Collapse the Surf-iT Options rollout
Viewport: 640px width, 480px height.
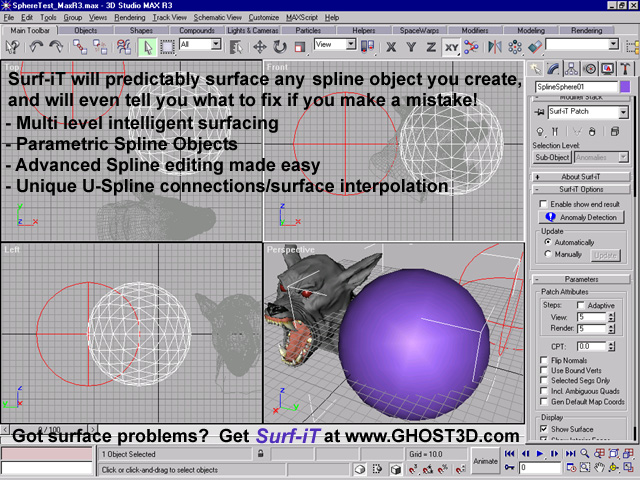[x=581, y=189]
